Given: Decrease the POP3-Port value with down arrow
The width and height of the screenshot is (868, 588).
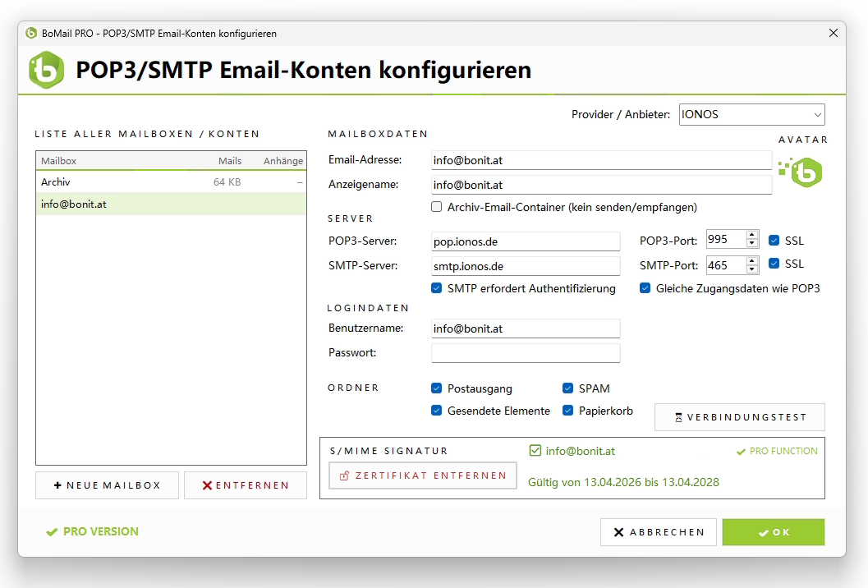Looking at the screenshot, I should (751, 244).
